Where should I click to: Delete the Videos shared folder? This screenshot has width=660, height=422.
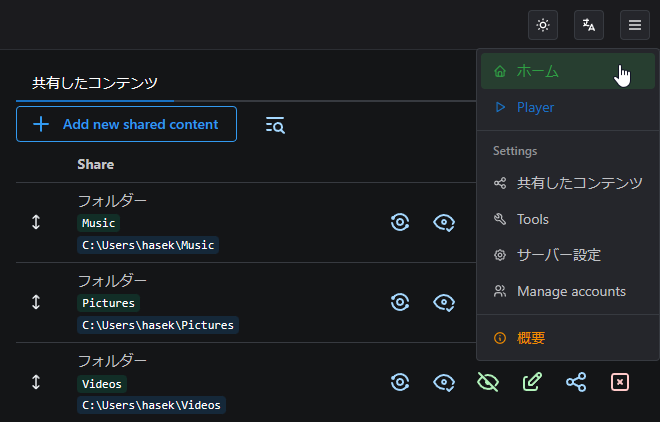(620, 382)
